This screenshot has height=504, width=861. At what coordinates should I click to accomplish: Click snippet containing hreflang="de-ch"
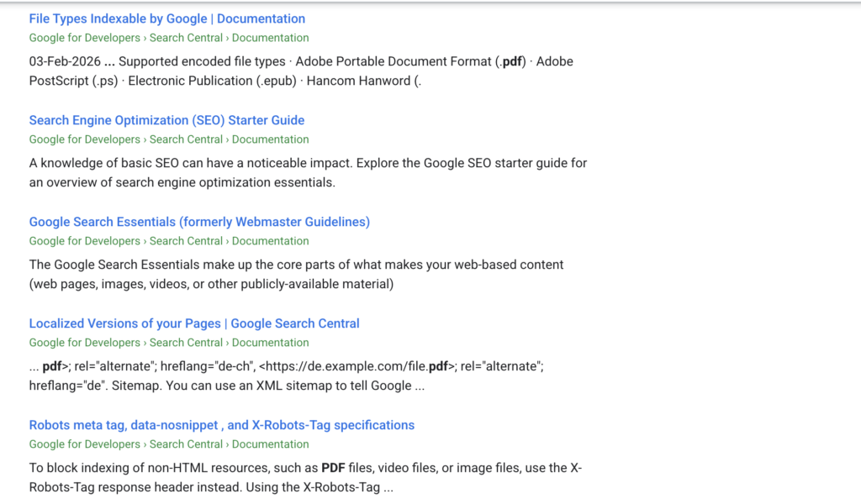(287, 375)
